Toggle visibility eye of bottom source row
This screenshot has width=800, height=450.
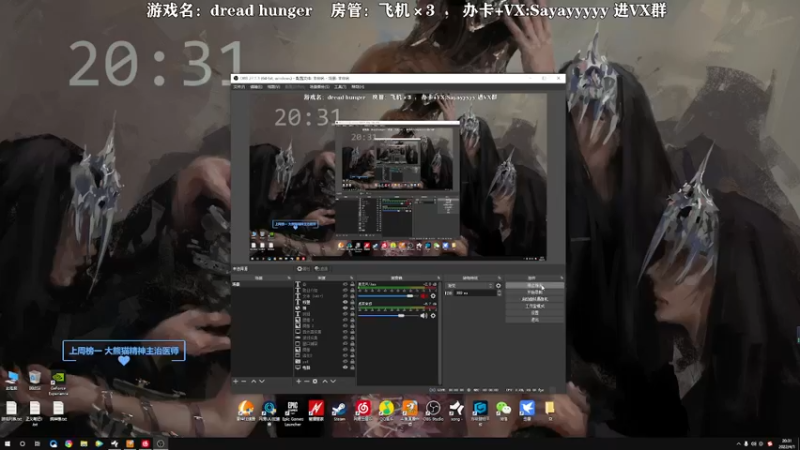345,367
